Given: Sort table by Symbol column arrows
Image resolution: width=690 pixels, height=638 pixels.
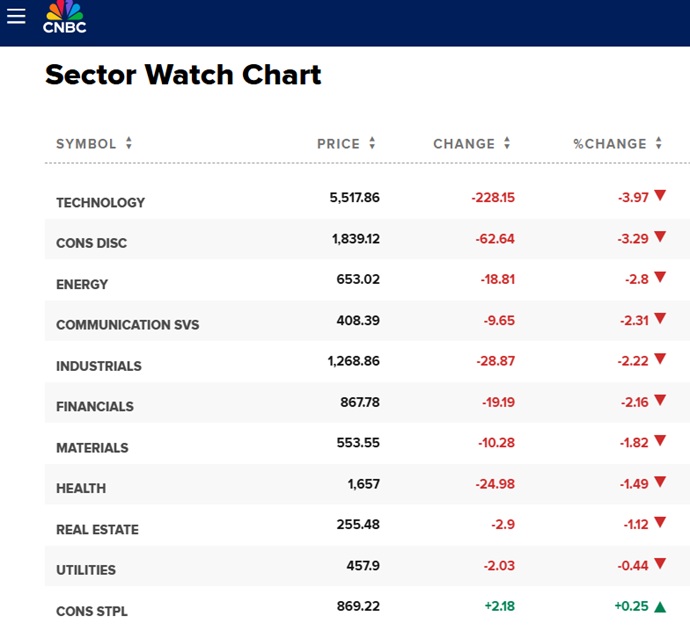Looking at the screenshot, I should point(128,144).
